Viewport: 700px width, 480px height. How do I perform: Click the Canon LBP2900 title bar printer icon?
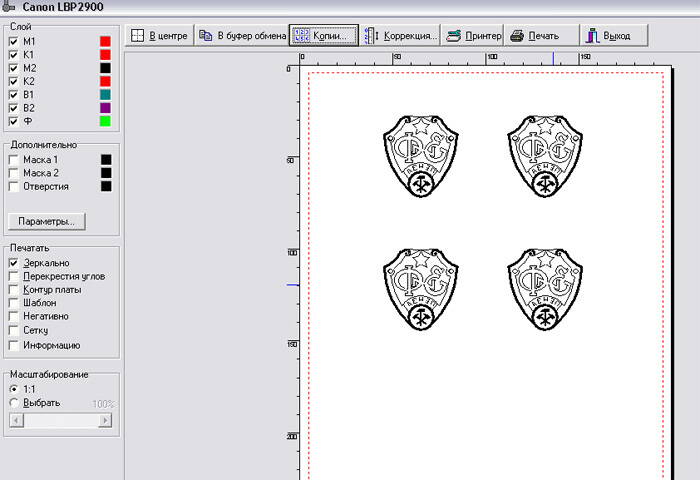tap(8, 7)
